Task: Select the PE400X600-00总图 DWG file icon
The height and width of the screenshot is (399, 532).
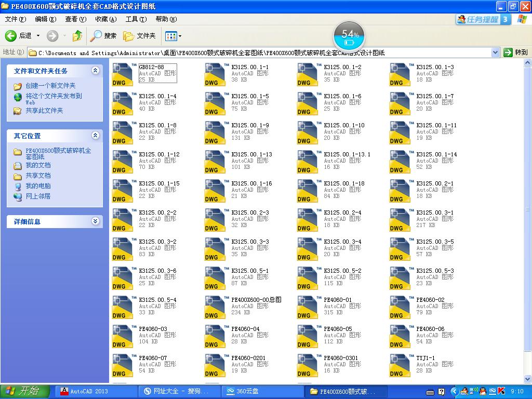Action: (216, 307)
